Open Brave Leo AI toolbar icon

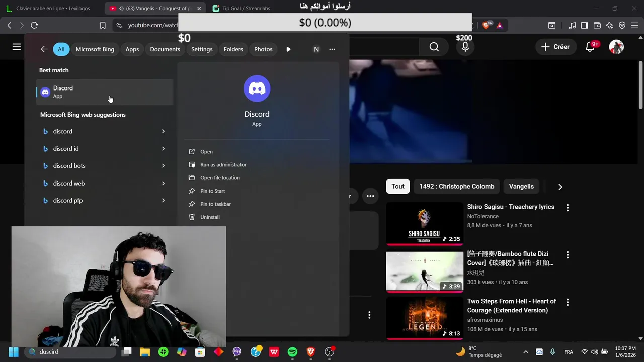[610, 25]
